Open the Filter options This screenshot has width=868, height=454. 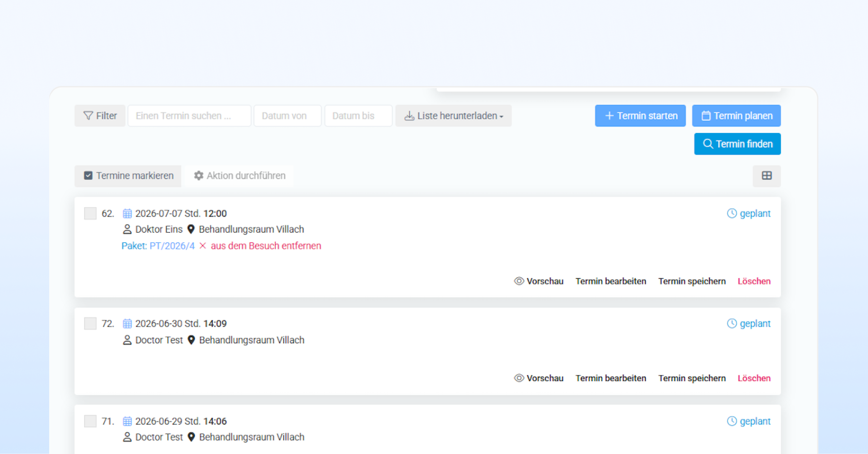coord(100,116)
